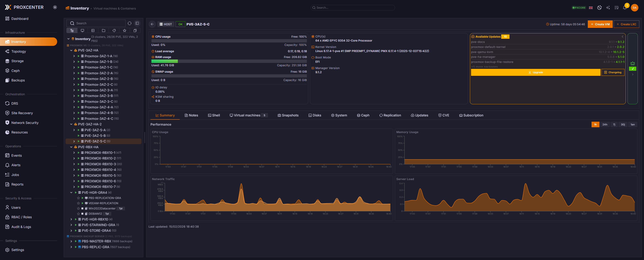Open the AI assistant sparkles icon
Image resolution: width=644 pixels, height=260 pixels.
click(x=608, y=8)
